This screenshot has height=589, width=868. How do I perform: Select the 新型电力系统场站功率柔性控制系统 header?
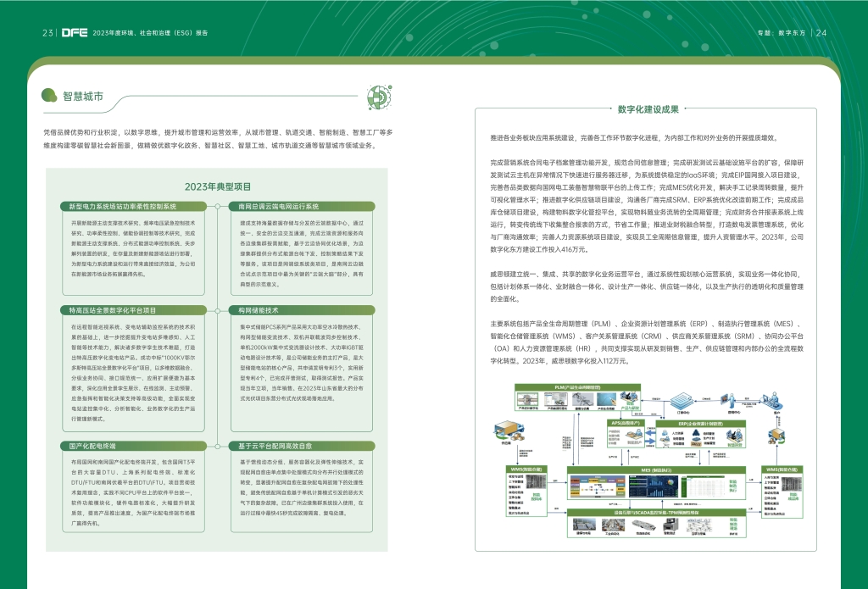(119, 206)
